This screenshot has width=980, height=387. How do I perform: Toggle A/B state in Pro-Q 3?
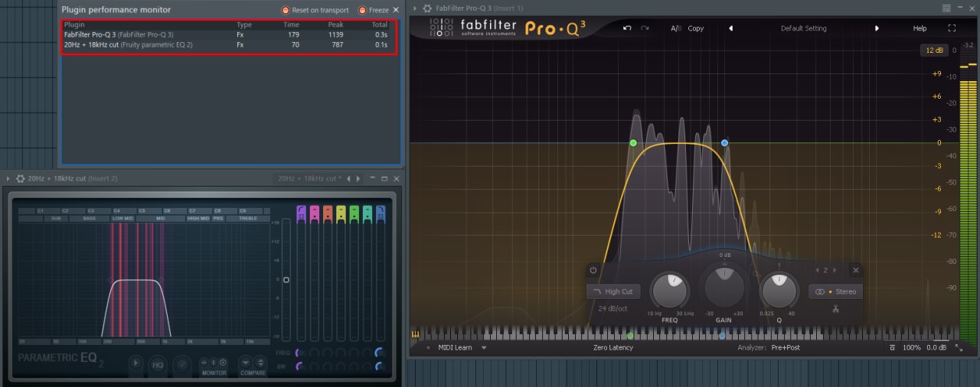click(676, 28)
